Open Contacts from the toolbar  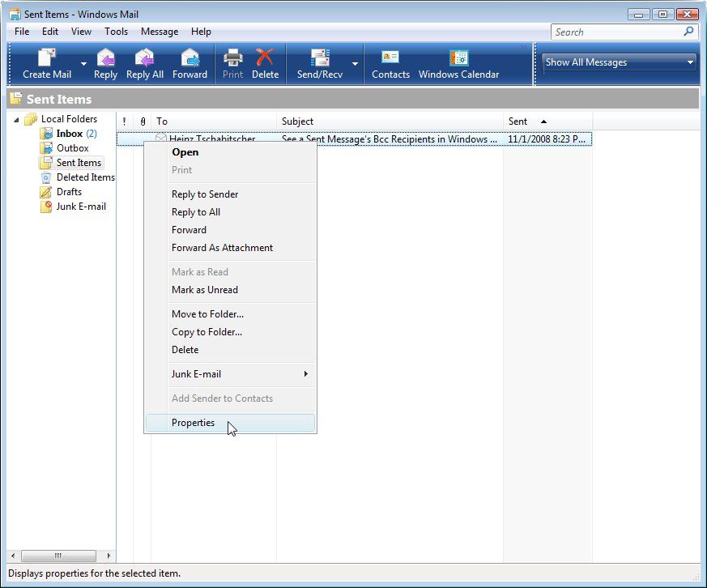(390, 64)
